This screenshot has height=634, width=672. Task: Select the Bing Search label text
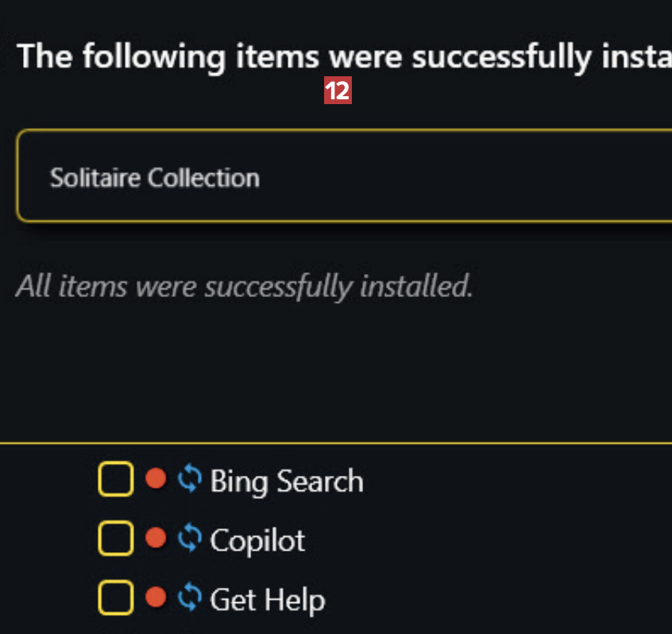pyautogui.click(x=286, y=481)
